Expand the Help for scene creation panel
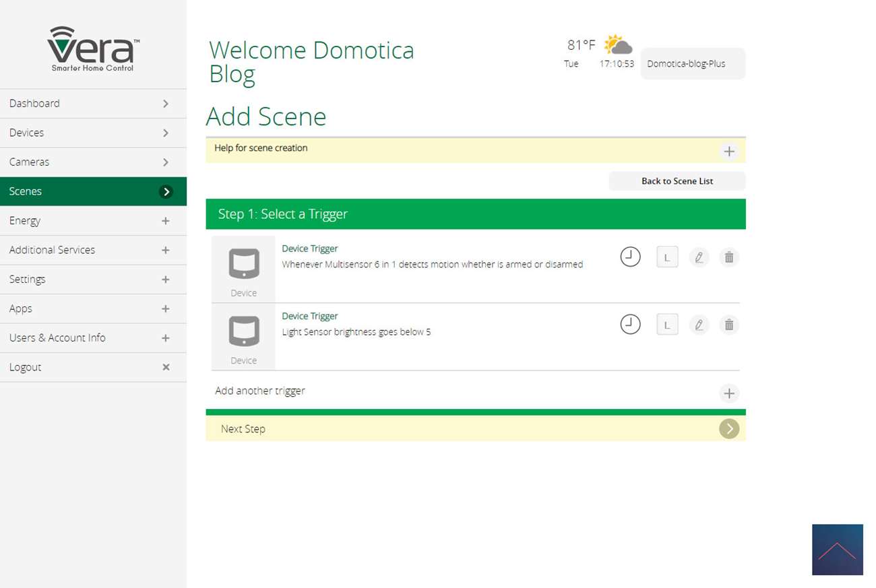 tap(728, 152)
